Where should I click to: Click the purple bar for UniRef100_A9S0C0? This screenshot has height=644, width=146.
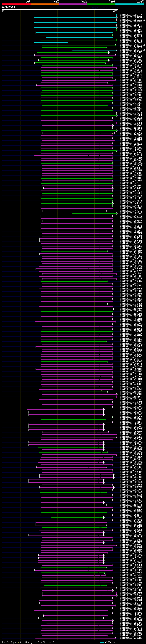(x=75, y=85)
